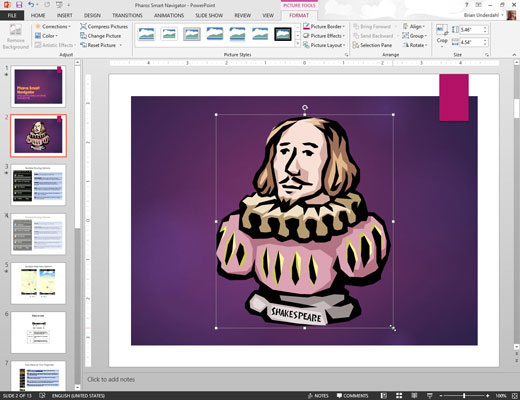Open the Transitions ribbon tab

[x=127, y=15]
